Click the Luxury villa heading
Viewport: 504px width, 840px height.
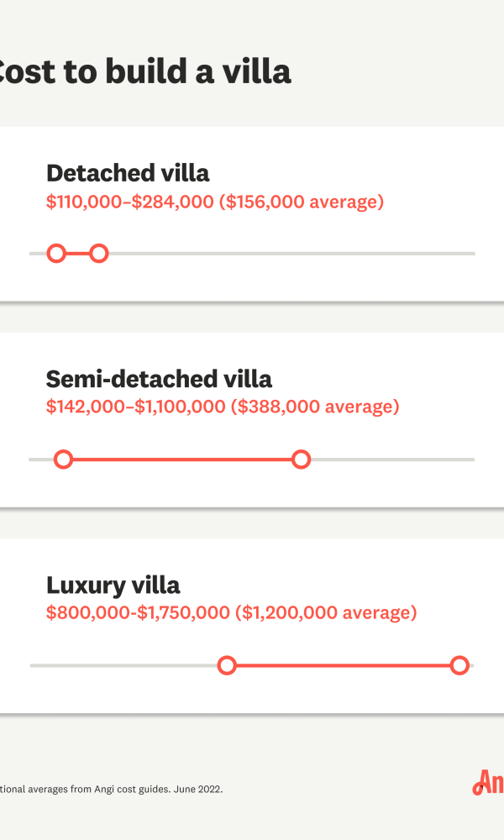(x=113, y=585)
